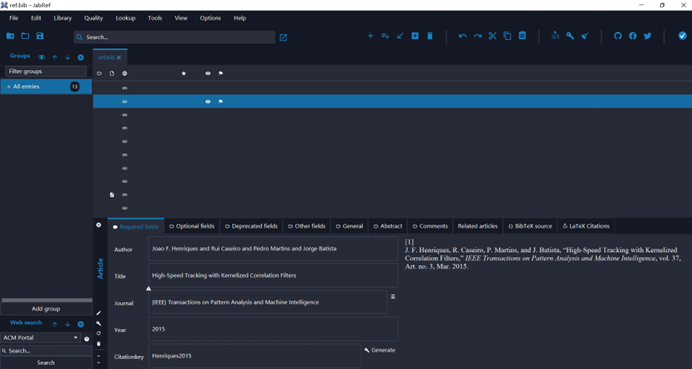
Task: Toggle group intersection/union switch
Action: pyautogui.click(x=41, y=57)
